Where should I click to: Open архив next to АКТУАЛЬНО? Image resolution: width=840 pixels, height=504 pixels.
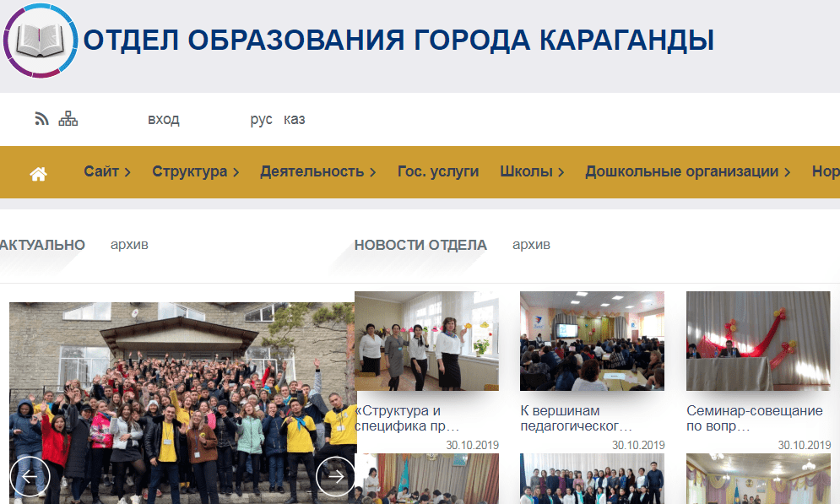(x=128, y=245)
